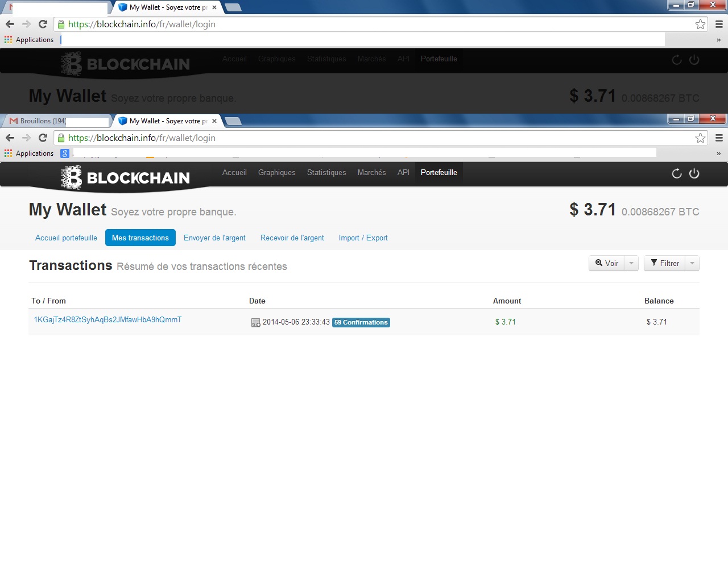728x582 pixels.
Task: Click $ 3.71 wallet balance in lower header
Action: click(x=593, y=210)
